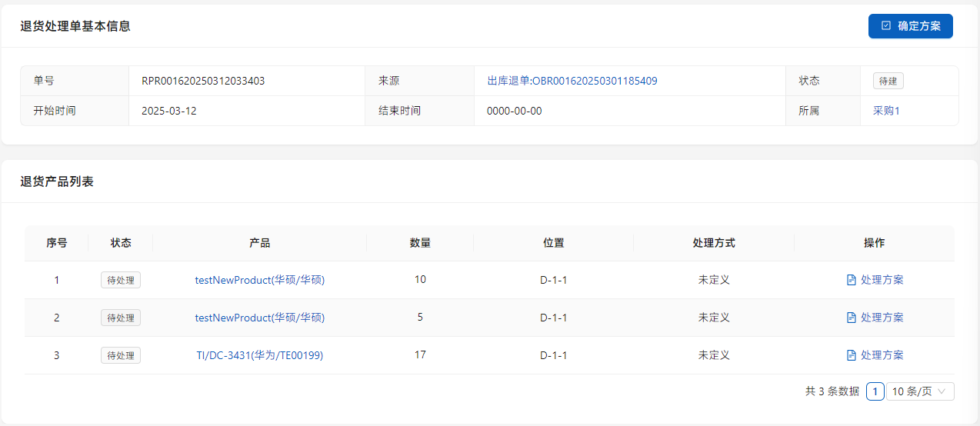The image size is (980, 426).
Task: Click the order number RPR001620250312033403
Action: click(x=203, y=81)
